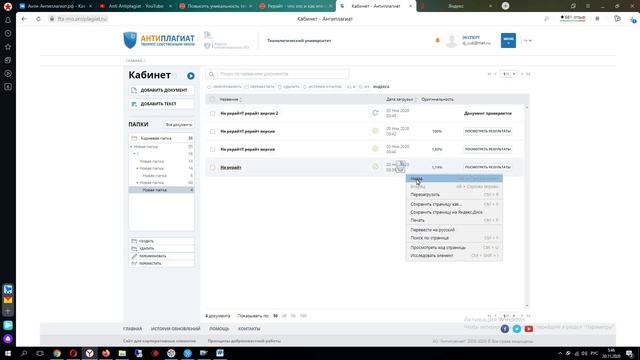The height and width of the screenshot is (360, 640).
Task: Open the Twitter footer icon
Action: (517, 329)
